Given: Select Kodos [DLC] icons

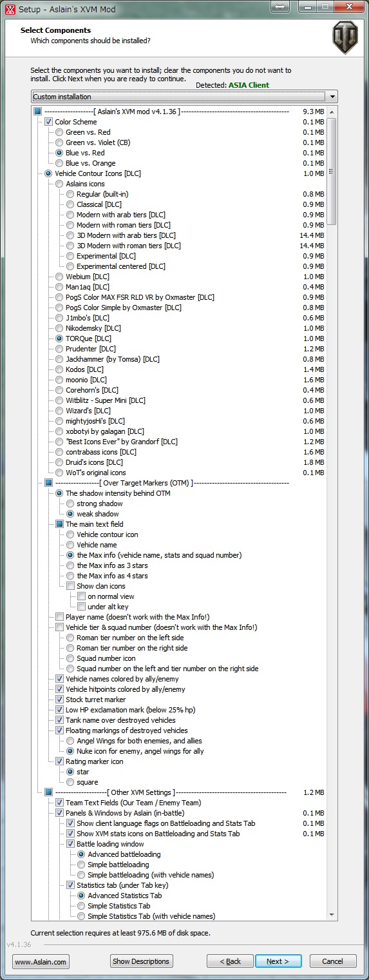Looking at the screenshot, I should point(60,369).
